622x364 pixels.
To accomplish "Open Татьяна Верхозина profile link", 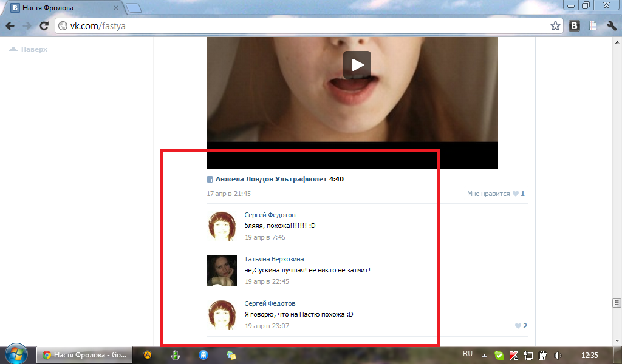I will coord(274,259).
